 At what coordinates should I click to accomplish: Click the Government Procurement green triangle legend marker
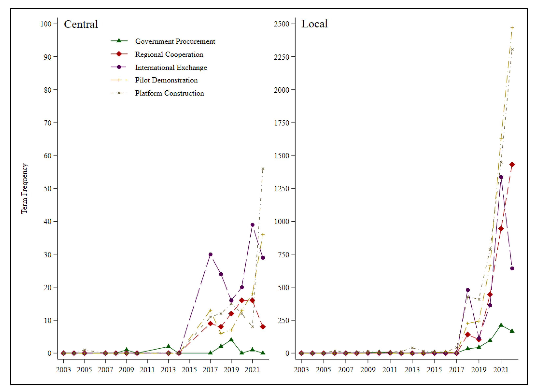(x=119, y=41)
